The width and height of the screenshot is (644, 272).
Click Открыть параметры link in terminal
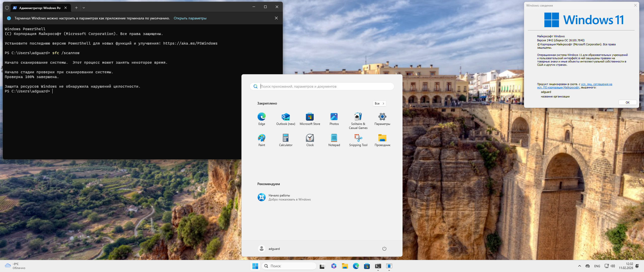[190, 18]
